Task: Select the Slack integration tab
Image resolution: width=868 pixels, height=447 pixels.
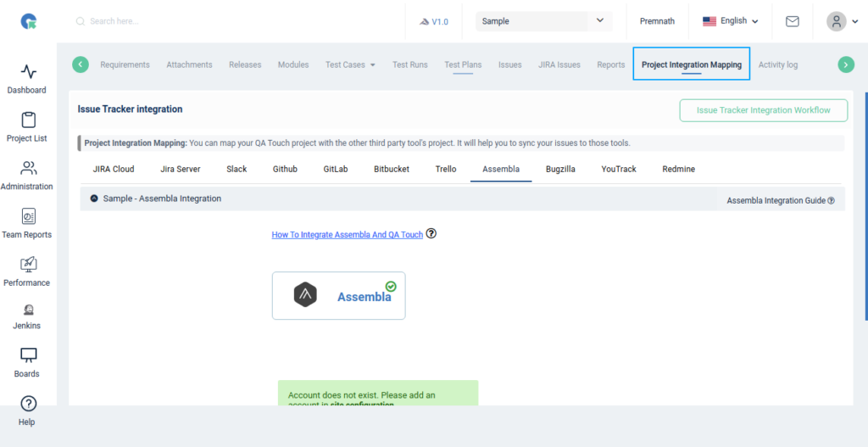Action: click(236, 169)
